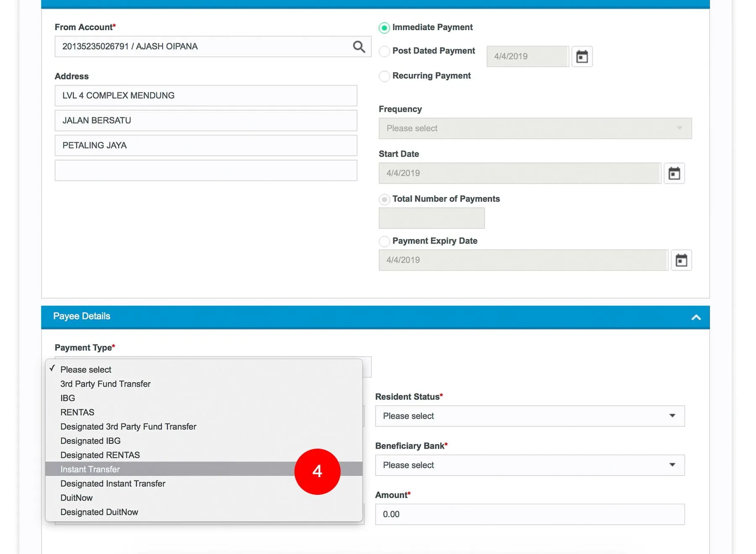Collapse the Payee Details section chevron
This screenshot has height=554, width=756.
pyautogui.click(x=696, y=317)
